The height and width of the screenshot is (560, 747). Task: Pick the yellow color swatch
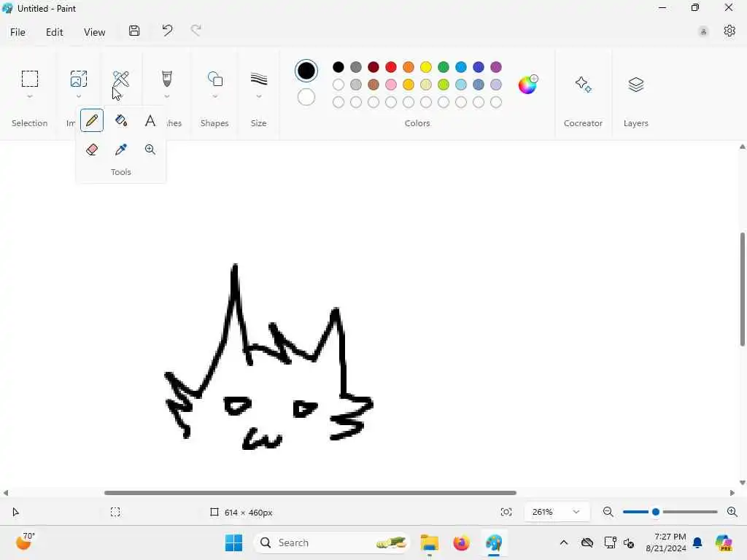tap(426, 67)
